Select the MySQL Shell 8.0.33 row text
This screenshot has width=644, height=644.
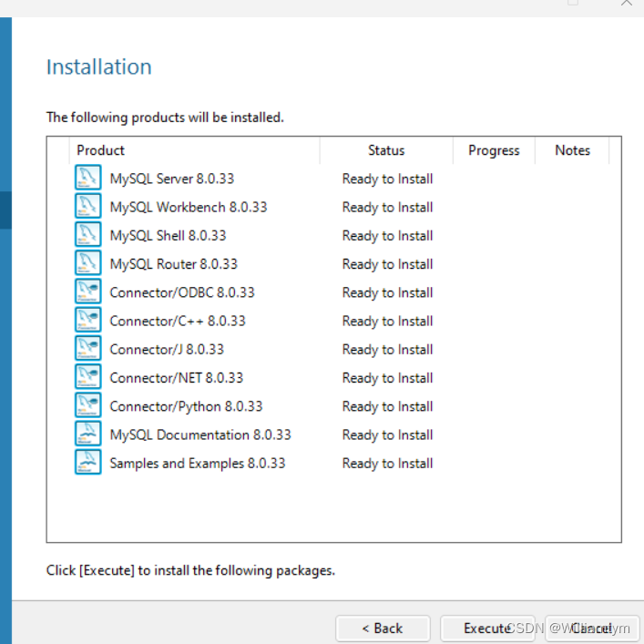point(168,235)
